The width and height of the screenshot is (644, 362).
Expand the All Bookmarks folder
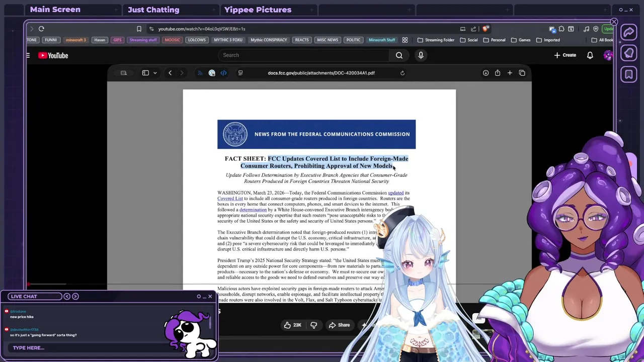click(x=602, y=40)
